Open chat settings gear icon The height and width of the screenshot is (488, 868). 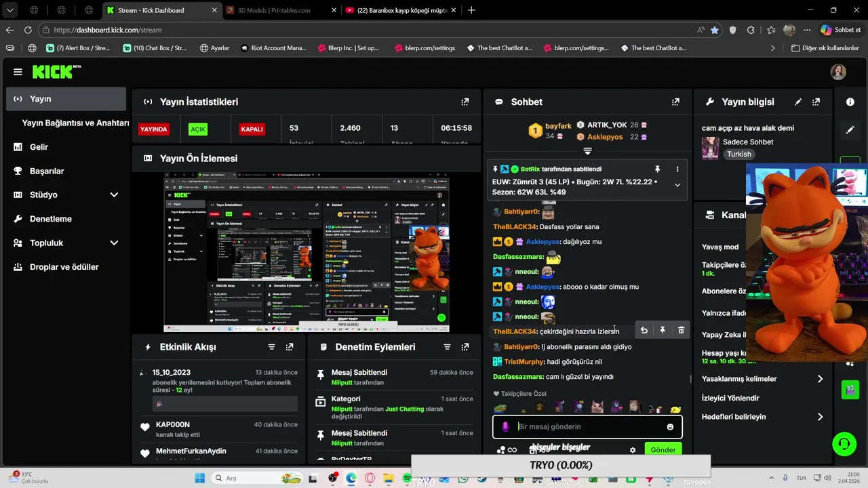coord(633,450)
